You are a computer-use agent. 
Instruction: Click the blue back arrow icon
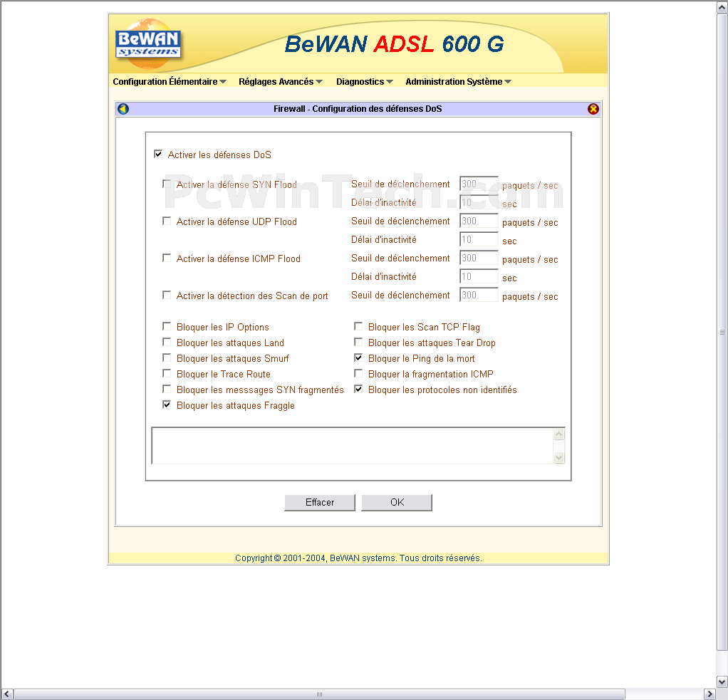123,109
